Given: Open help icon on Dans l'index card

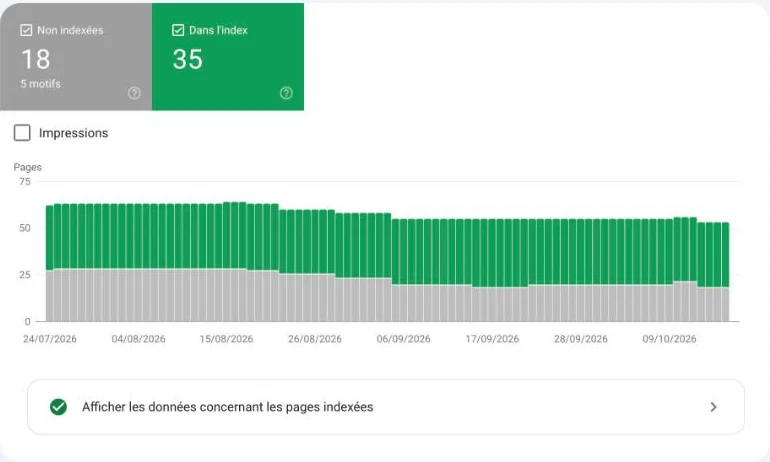Looking at the screenshot, I should coord(286,93).
